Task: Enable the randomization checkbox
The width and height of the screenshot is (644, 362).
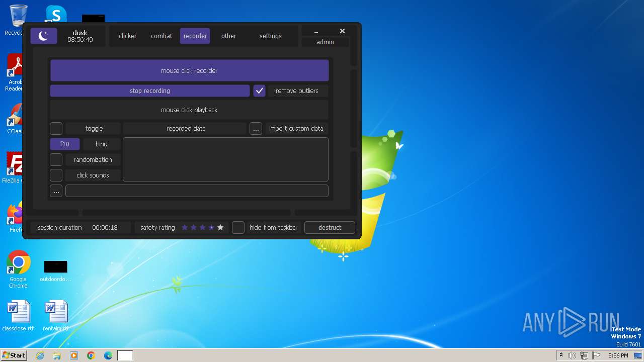Action: (56, 160)
